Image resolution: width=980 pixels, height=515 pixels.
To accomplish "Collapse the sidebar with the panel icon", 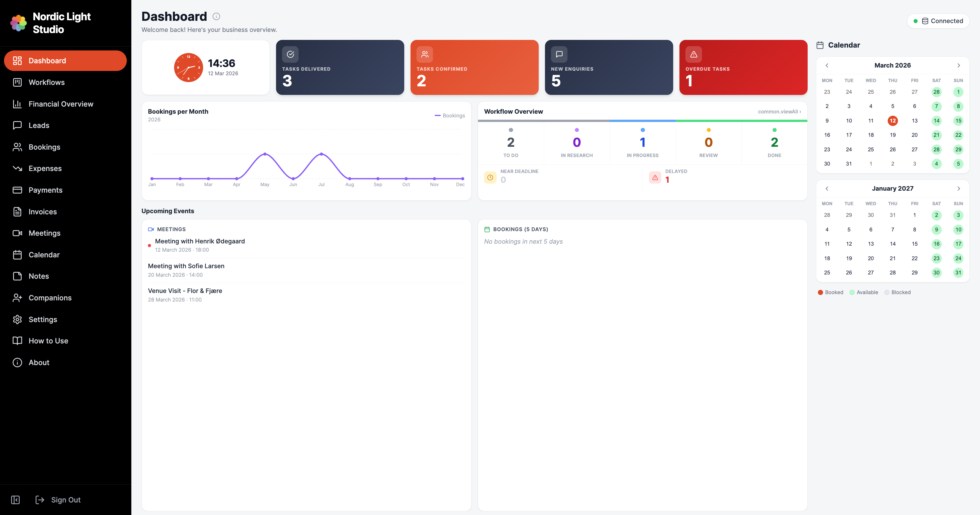I will coord(15,499).
